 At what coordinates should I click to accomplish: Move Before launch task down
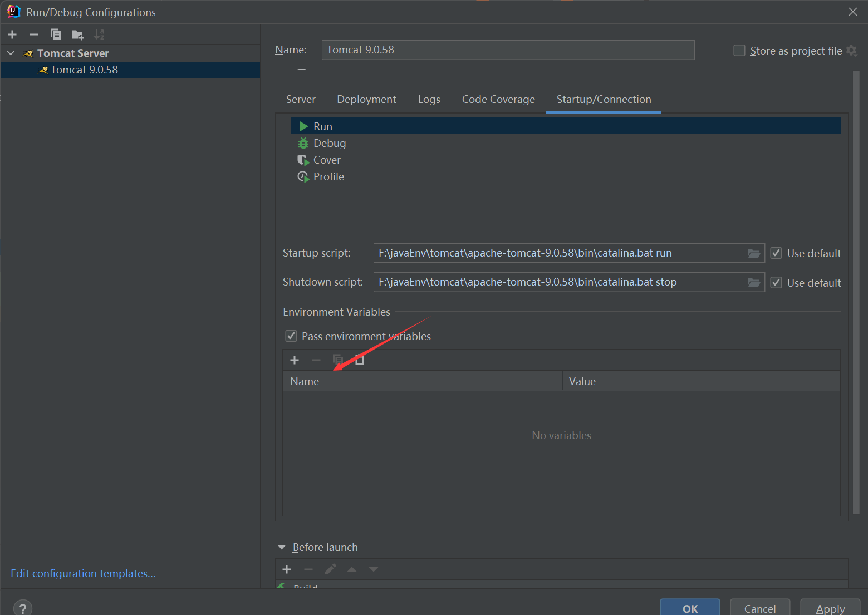pos(374,569)
